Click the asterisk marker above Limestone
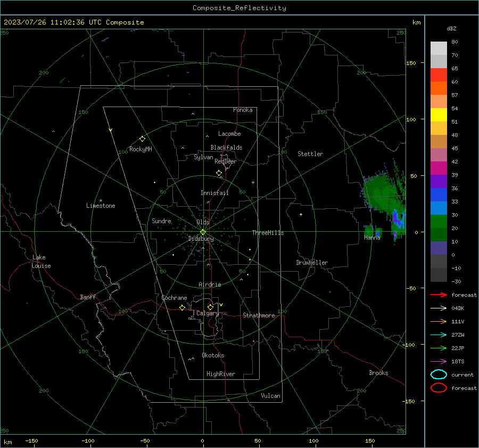The image size is (479, 448). coord(101,201)
